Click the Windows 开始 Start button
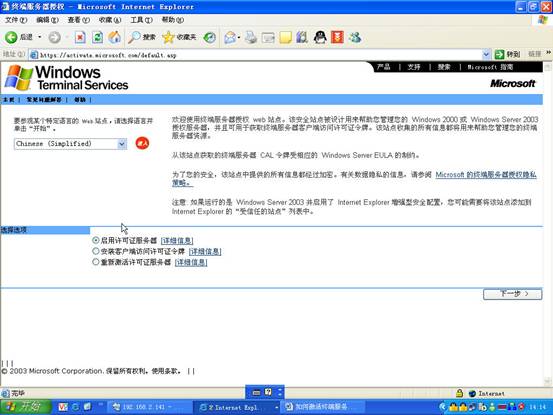 pos(25,407)
